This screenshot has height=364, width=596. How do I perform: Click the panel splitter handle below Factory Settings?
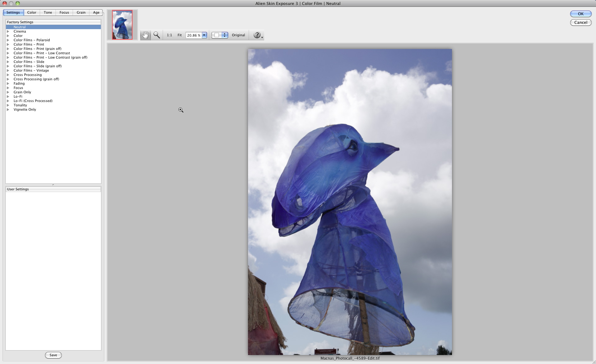pyautogui.click(x=53, y=185)
